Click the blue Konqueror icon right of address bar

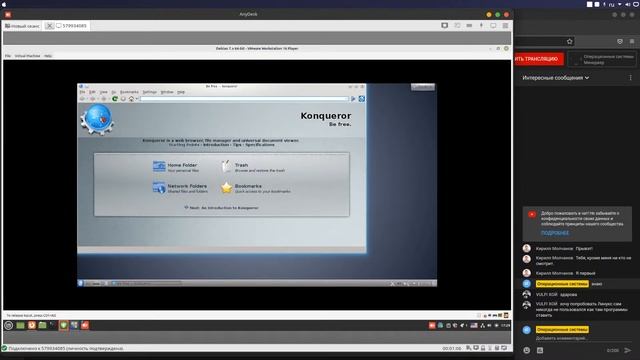click(361, 99)
